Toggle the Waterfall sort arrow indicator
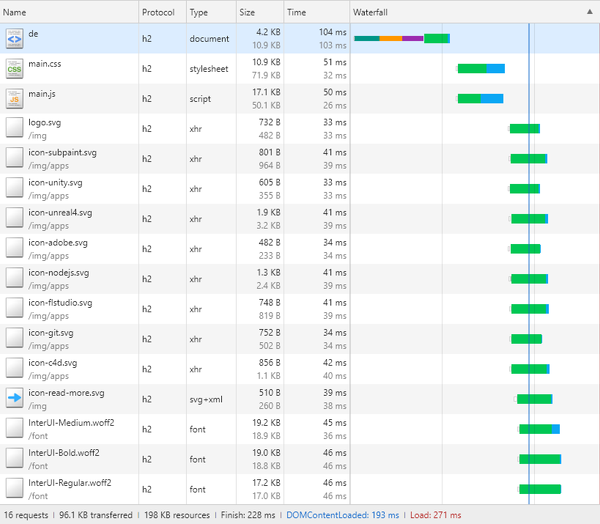Screen dimensions: 600x524 coord(590,12)
